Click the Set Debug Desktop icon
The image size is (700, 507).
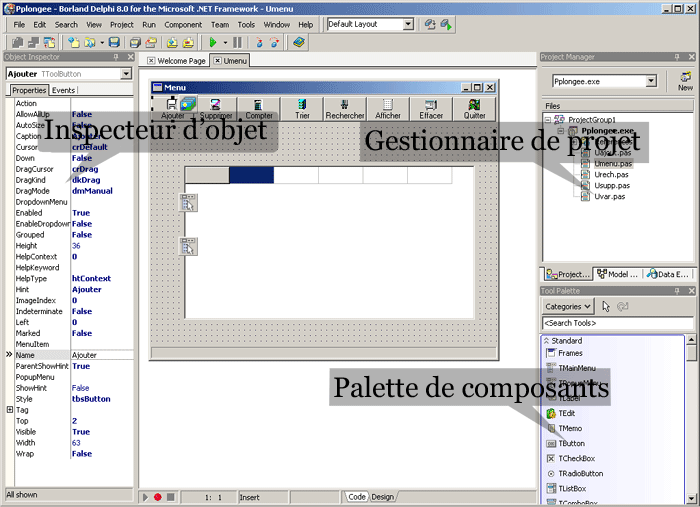[x=446, y=25]
